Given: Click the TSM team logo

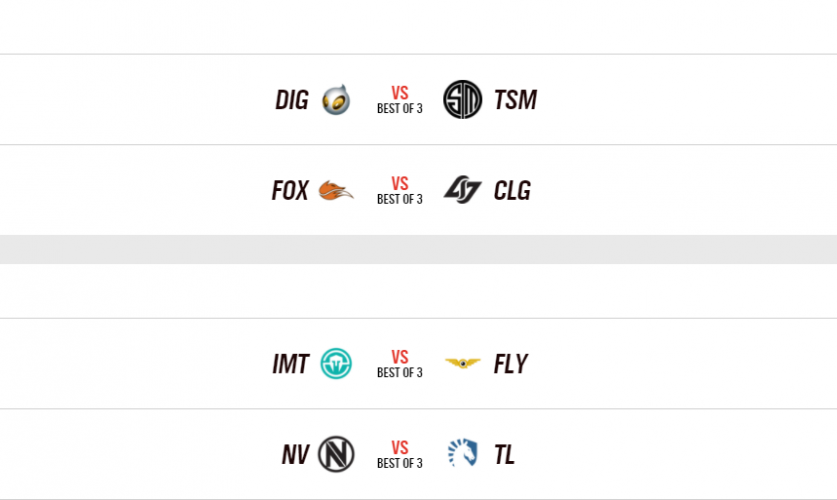Looking at the screenshot, I should (x=462, y=100).
